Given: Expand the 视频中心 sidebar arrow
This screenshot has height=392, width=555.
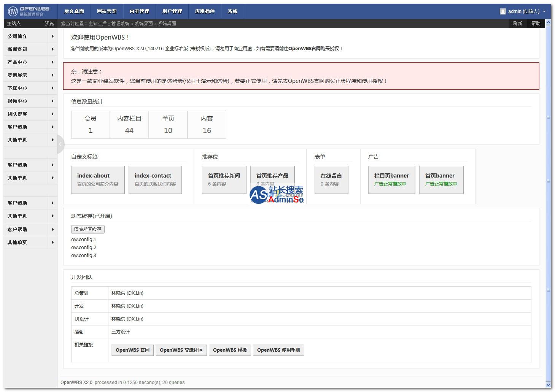Looking at the screenshot, I should coord(52,101).
